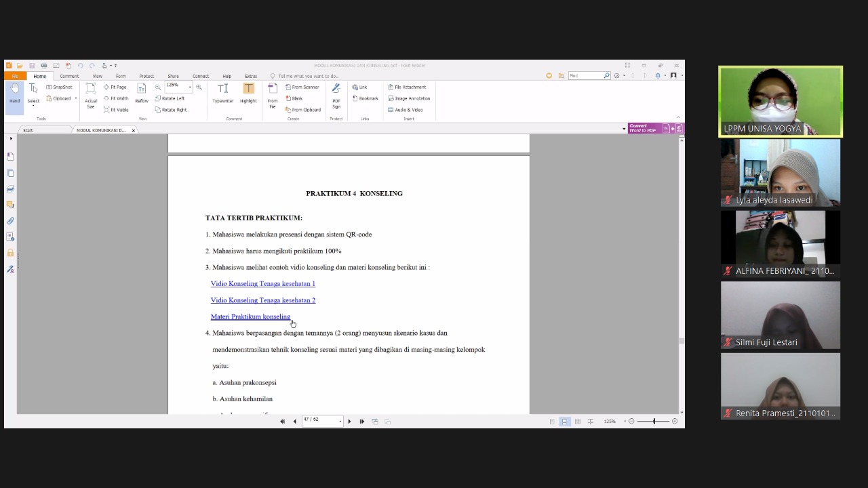
Task: Insert a Link
Action: tap(359, 87)
